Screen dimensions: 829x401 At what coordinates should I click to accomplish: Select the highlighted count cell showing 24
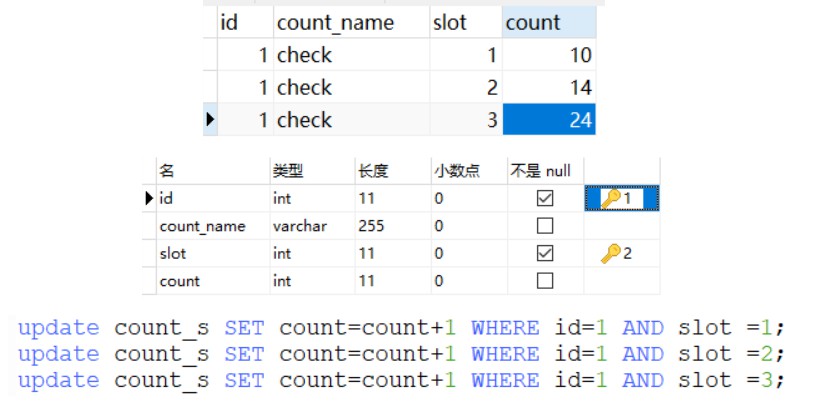tap(549, 120)
